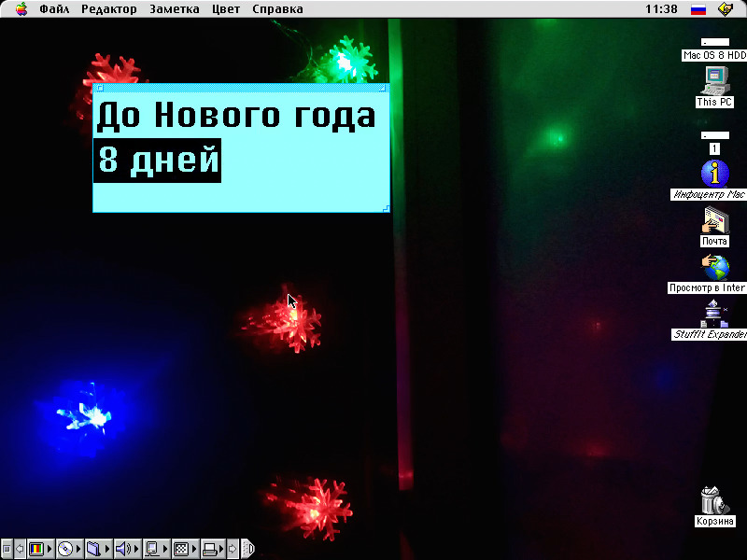This screenshot has height=560, width=747.
Task: Open the Редактор menu
Action: point(108,8)
